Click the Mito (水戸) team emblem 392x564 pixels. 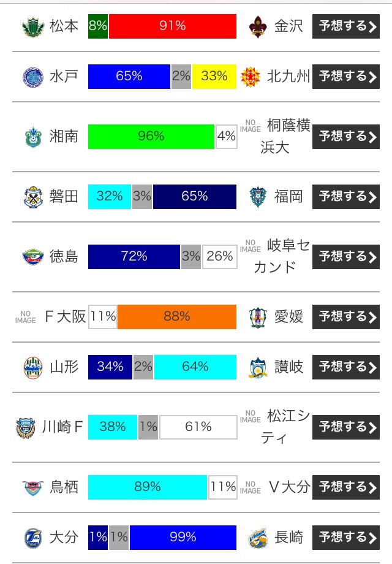coord(32,77)
